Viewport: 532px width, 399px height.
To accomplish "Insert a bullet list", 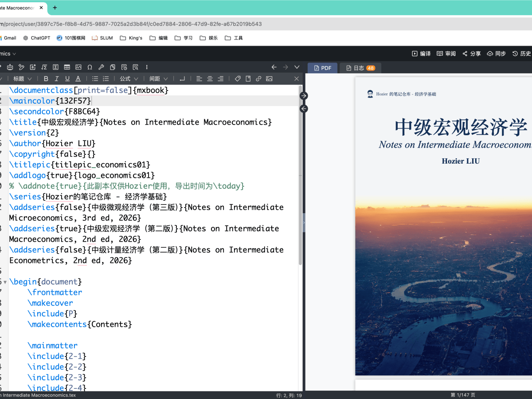I will coord(95,79).
